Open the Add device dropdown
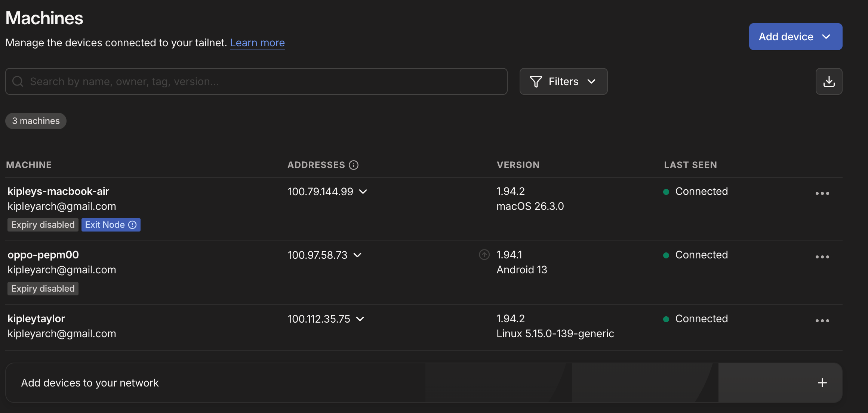Viewport: 868px width, 413px height. 795,37
